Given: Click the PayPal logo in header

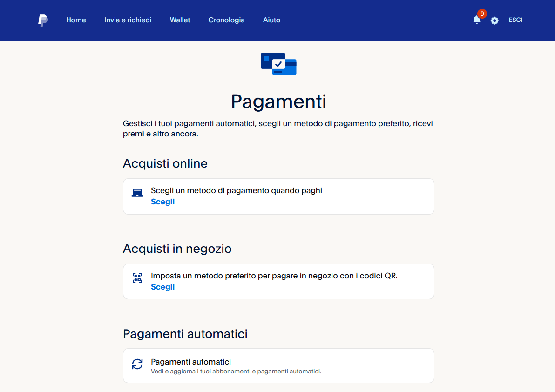Looking at the screenshot, I should (43, 20).
